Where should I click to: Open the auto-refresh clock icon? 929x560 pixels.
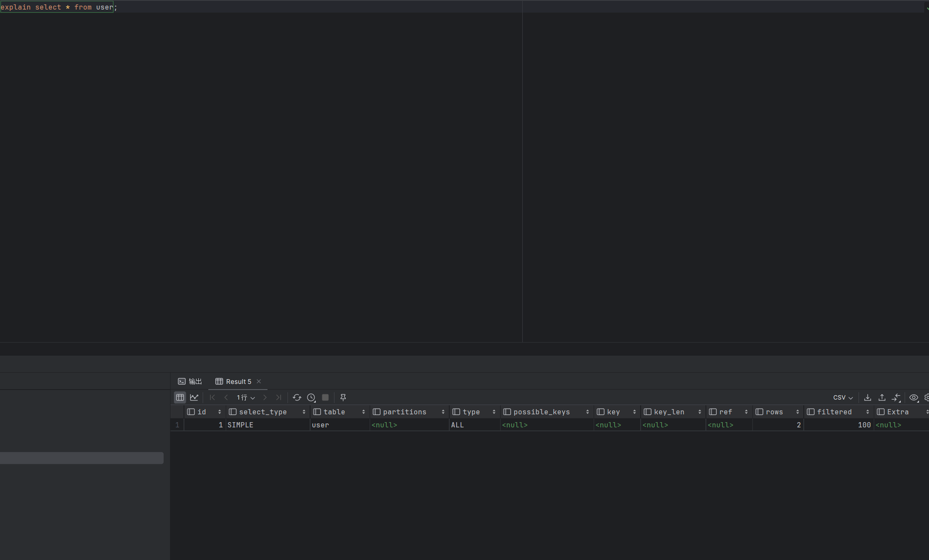pyautogui.click(x=311, y=397)
